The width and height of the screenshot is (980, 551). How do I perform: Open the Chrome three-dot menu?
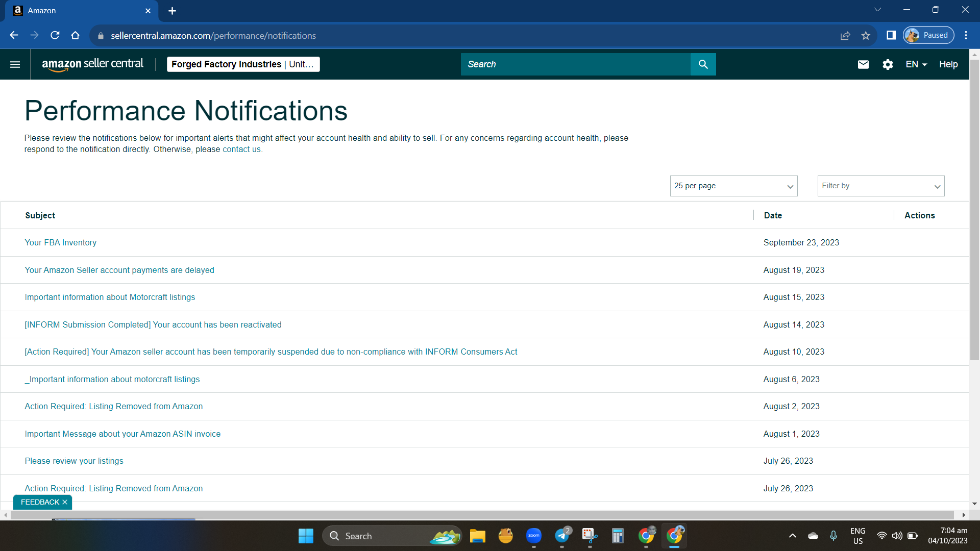point(966,35)
